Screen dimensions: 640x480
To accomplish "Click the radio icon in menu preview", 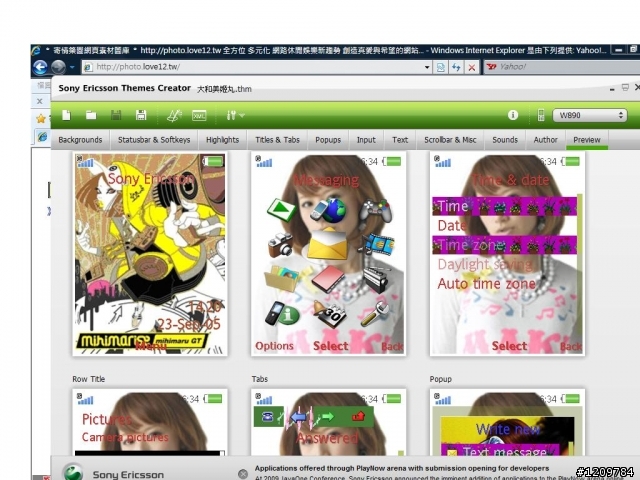I will (376, 280).
